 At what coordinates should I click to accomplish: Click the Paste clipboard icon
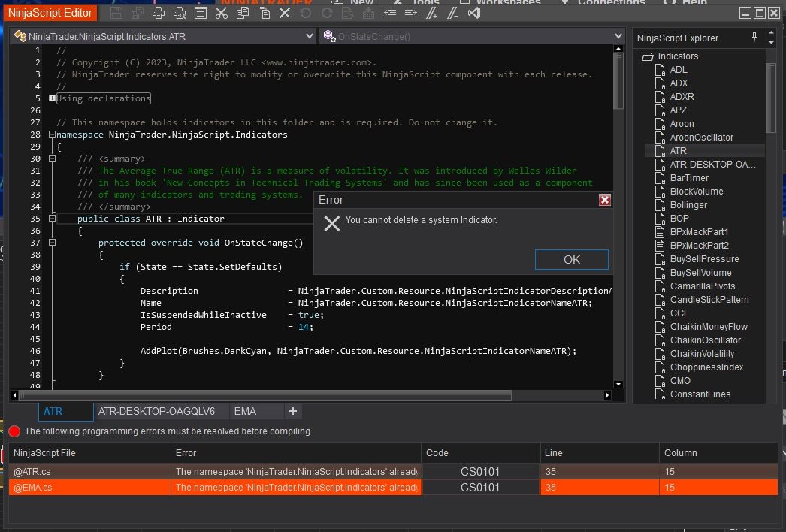[264, 13]
